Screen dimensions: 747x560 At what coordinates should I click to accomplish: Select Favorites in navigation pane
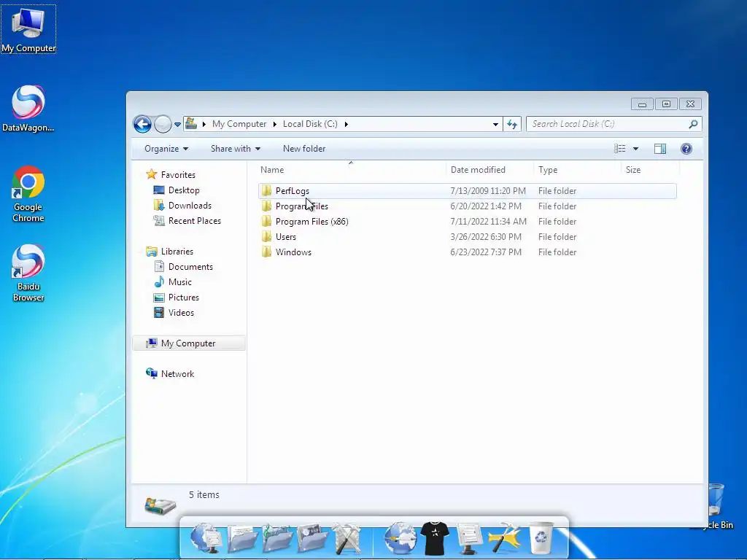[x=178, y=175]
